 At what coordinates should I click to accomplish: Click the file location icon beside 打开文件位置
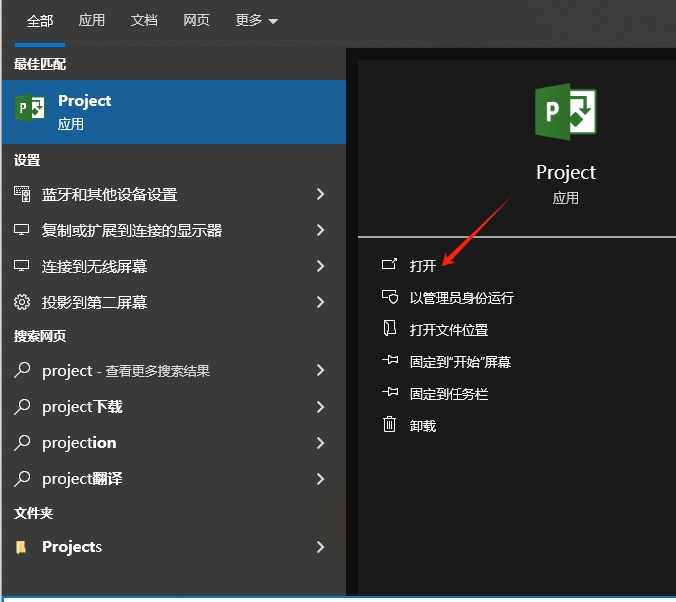click(390, 328)
